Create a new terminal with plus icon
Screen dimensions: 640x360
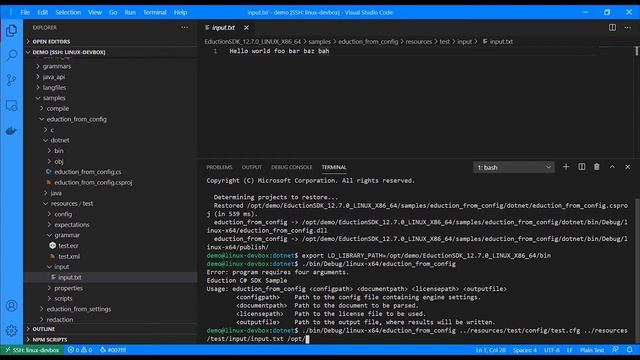pyautogui.click(x=566, y=167)
